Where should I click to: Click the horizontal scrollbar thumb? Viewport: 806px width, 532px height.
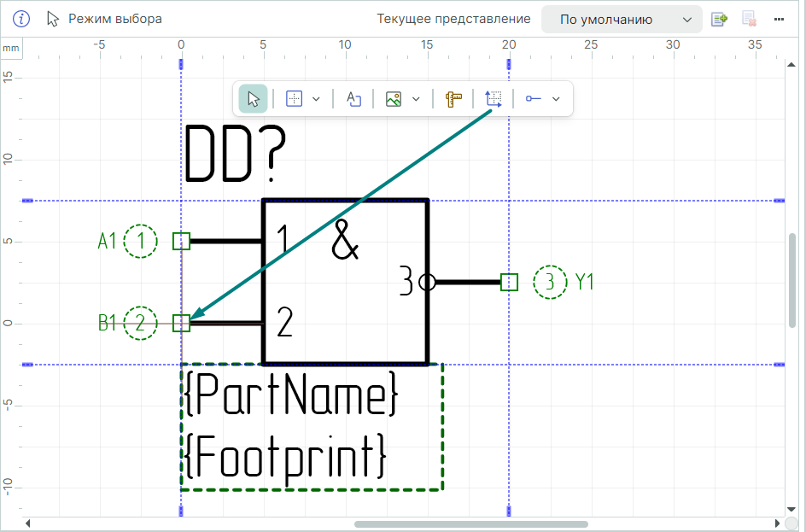(x=470, y=523)
